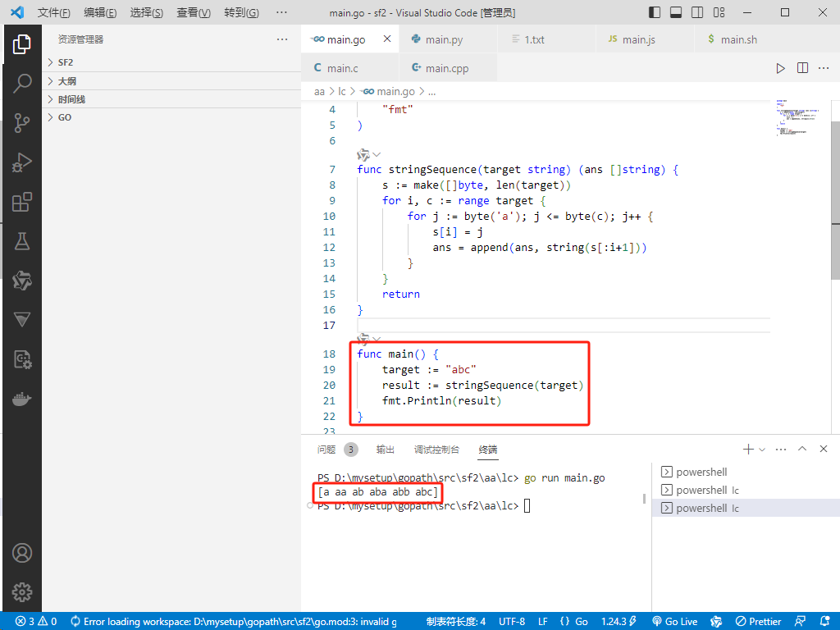The image size is (840, 630).
Task: Start Go Live server
Action: pos(675,622)
